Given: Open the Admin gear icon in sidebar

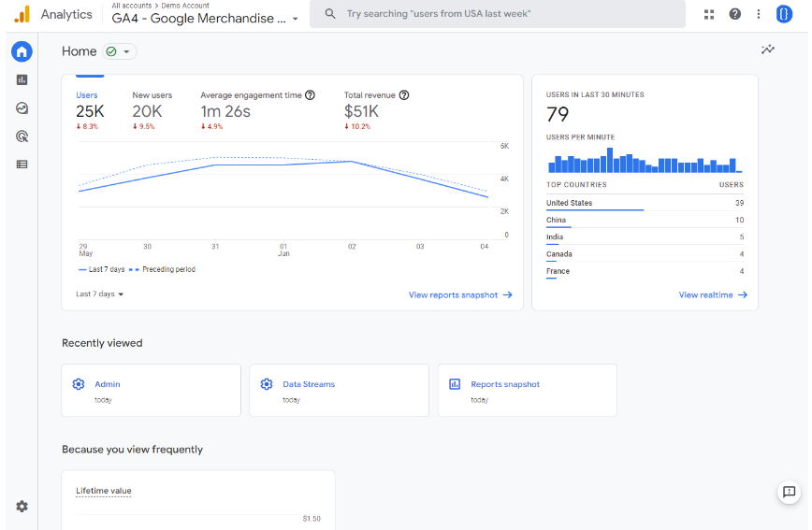Looking at the screenshot, I should [22, 507].
